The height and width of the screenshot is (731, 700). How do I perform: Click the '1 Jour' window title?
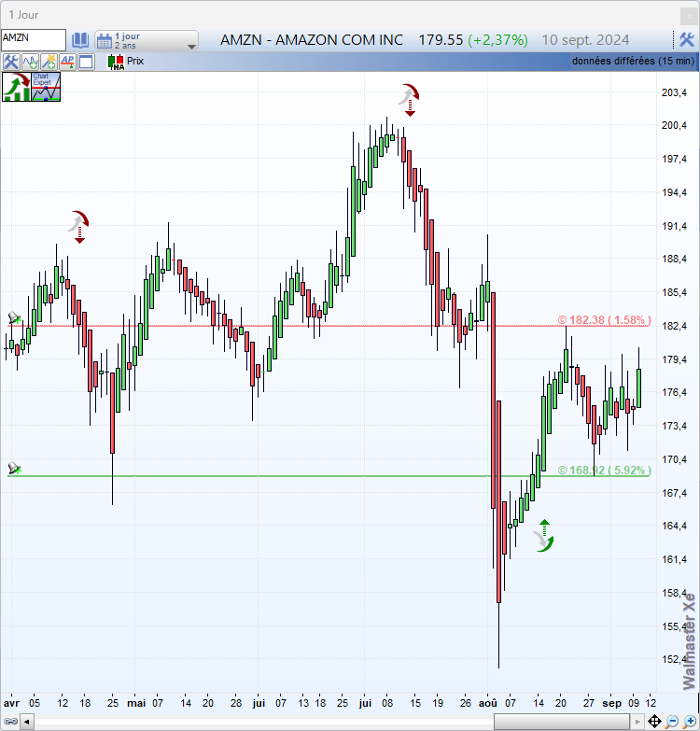pos(23,15)
